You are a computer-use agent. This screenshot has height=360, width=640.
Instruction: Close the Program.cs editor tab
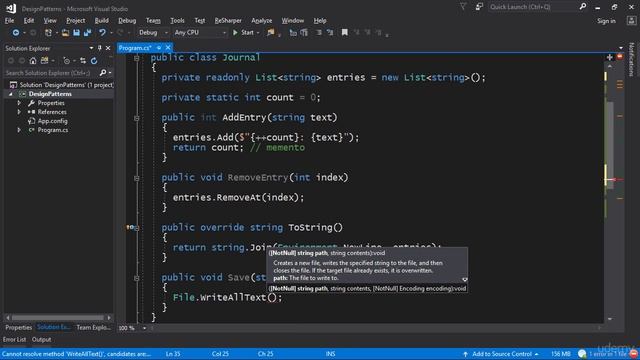(168, 48)
